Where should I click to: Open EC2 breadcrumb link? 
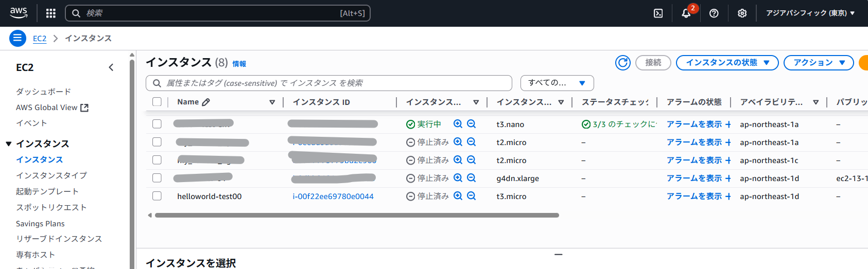[40, 39]
